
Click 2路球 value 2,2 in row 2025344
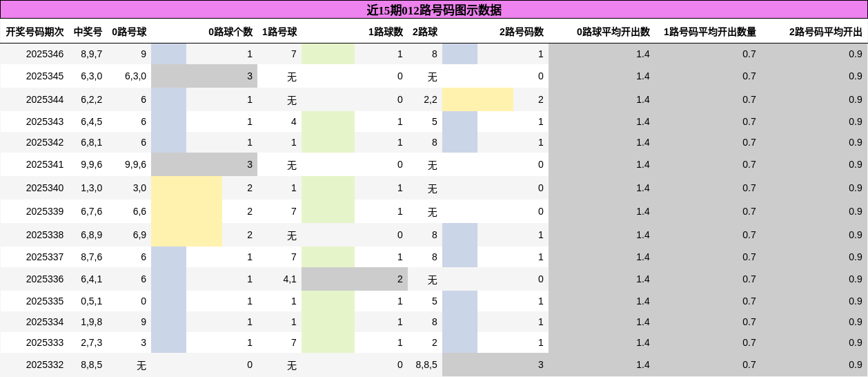(x=431, y=99)
